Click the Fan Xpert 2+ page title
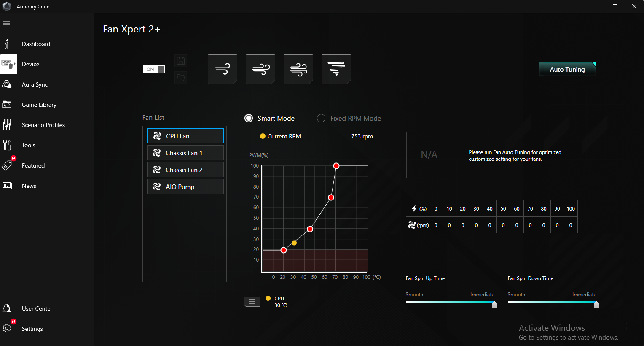 (131, 29)
